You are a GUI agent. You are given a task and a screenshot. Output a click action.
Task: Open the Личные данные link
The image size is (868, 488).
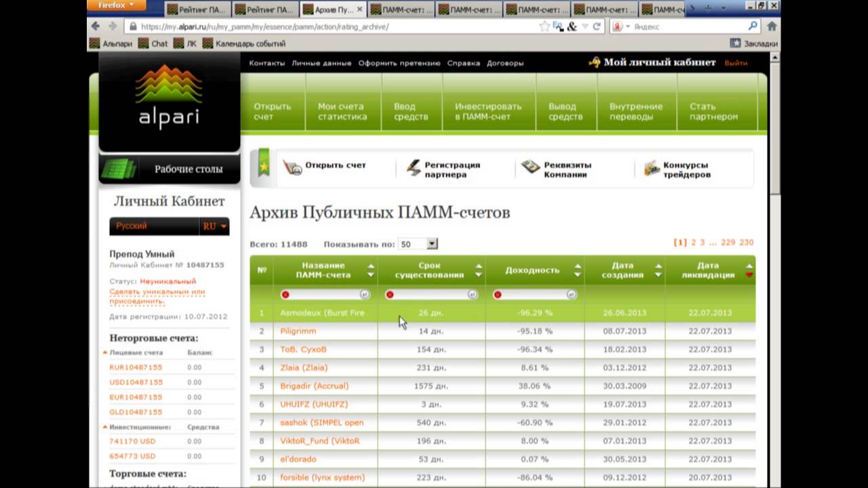321,63
